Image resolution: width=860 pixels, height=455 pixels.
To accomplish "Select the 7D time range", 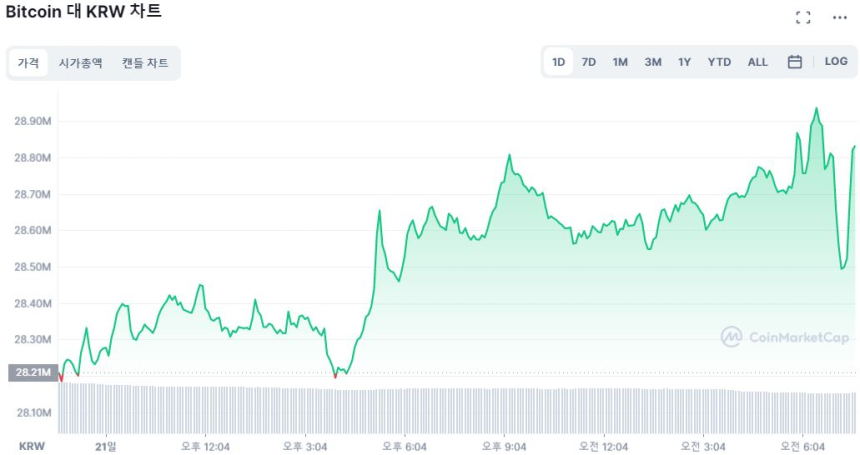I will (589, 62).
